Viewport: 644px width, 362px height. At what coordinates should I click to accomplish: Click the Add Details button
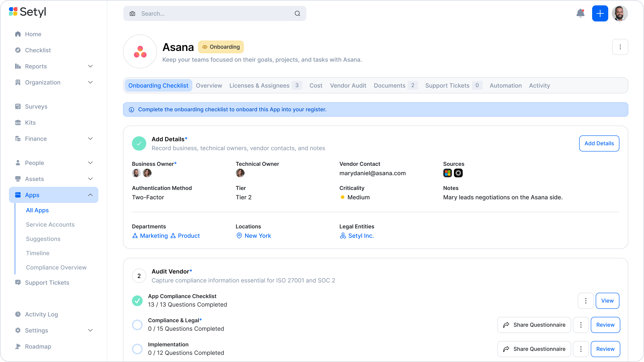[x=599, y=143]
